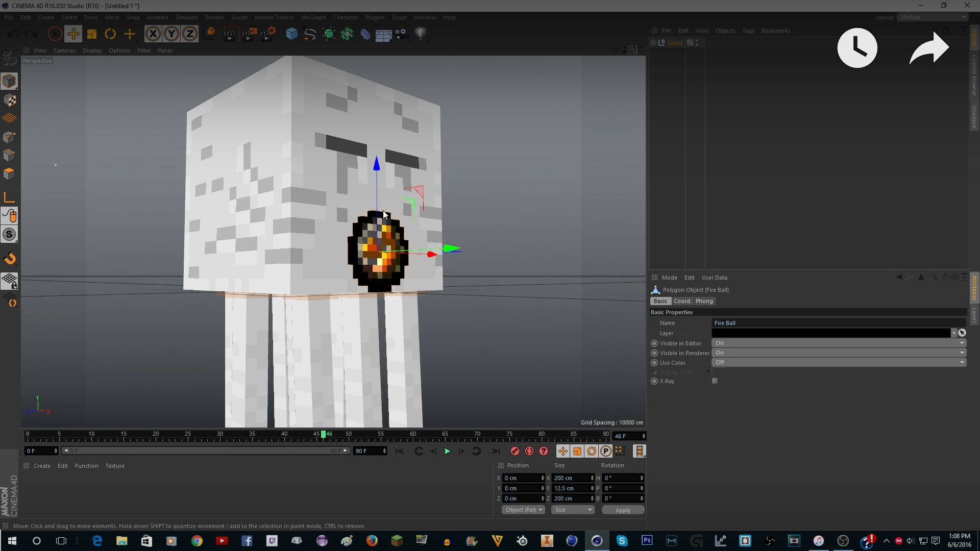This screenshot has height=551, width=980.
Task: Click Tweak mouse icon in left toolbar
Action: [x=9, y=216]
